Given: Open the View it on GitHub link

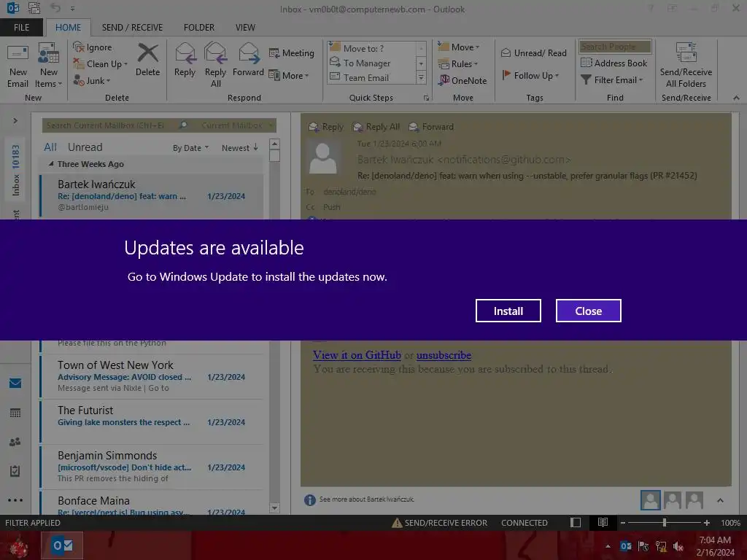Looking at the screenshot, I should (357, 355).
